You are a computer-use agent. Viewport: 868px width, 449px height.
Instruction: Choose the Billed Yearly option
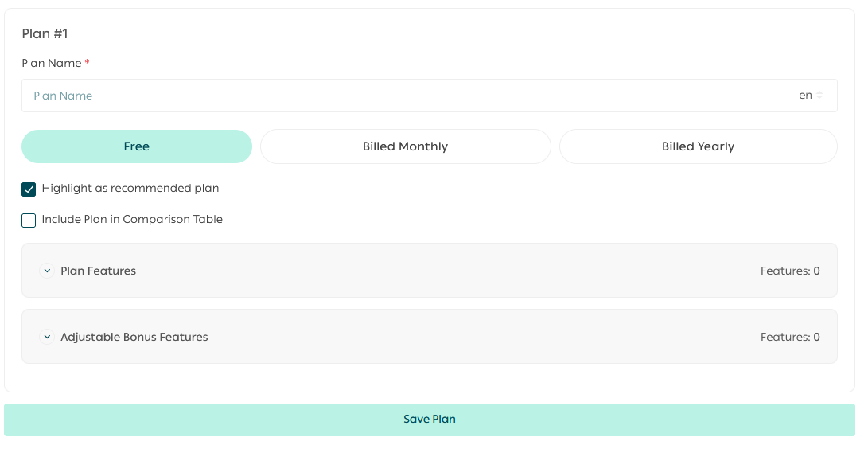[698, 146]
